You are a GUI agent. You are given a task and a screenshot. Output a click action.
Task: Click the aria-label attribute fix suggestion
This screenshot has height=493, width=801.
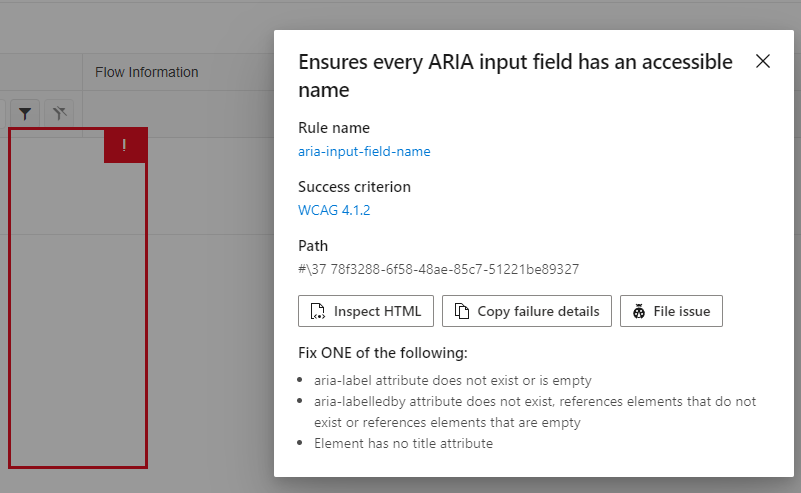click(x=453, y=380)
